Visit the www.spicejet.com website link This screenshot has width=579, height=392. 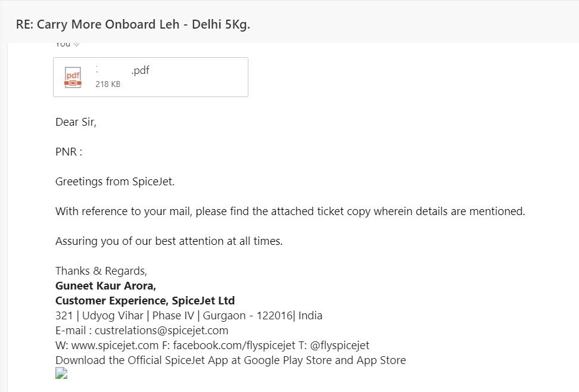[115, 346]
